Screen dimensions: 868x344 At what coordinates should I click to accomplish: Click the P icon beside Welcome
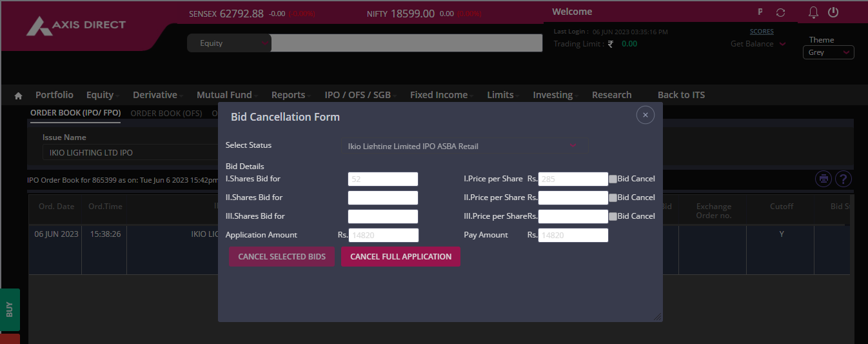[x=761, y=12]
